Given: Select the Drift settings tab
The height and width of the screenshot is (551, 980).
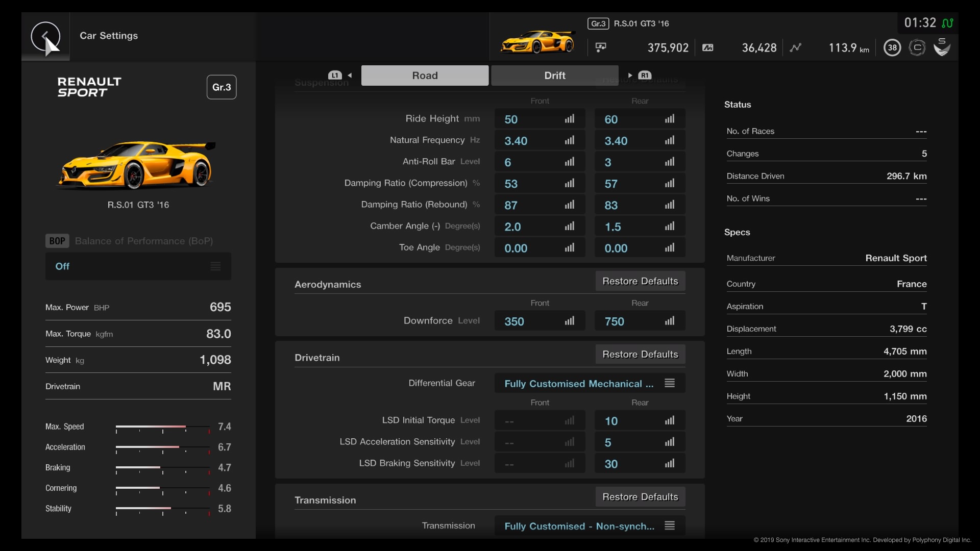Looking at the screenshot, I should coord(555,76).
